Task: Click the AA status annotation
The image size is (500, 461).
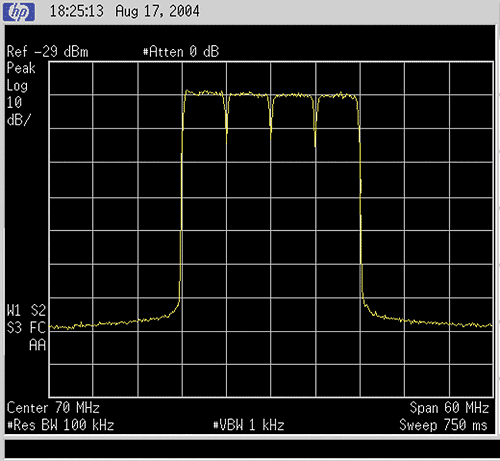Action: click(37, 345)
